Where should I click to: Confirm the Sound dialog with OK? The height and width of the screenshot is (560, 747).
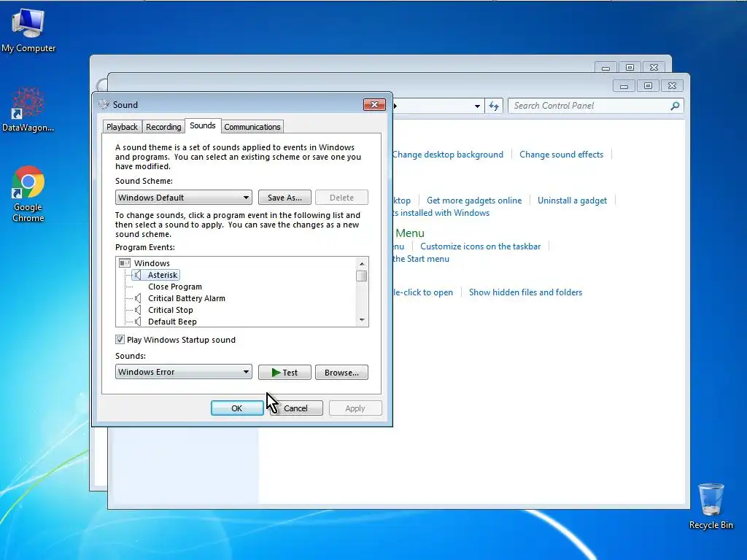(237, 408)
